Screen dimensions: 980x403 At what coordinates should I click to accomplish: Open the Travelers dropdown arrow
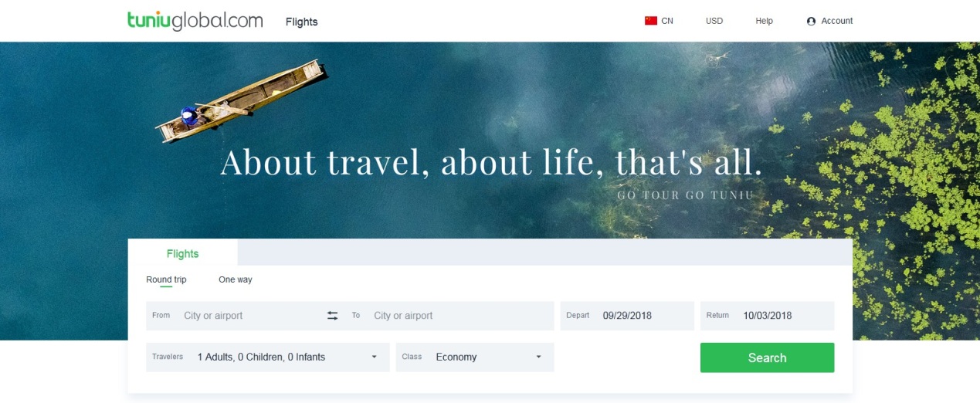[x=375, y=357]
